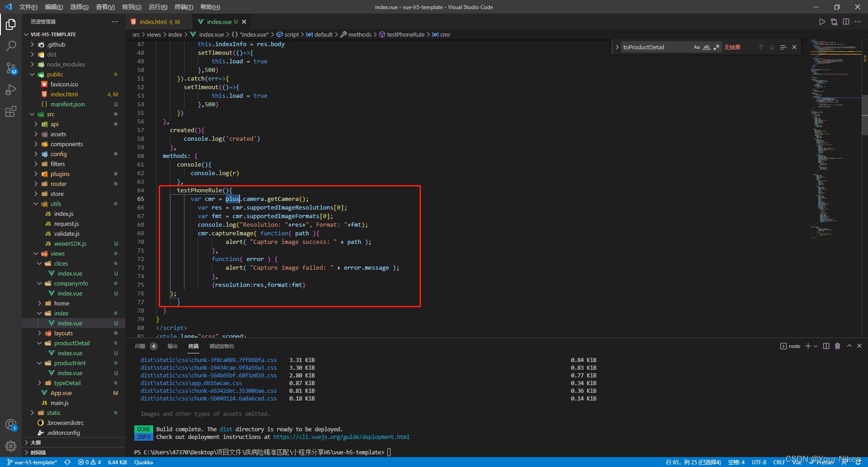Click the CRLF line ending in status bar
Image resolution: width=868 pixels, height=467 pixels.
(779, 462)
